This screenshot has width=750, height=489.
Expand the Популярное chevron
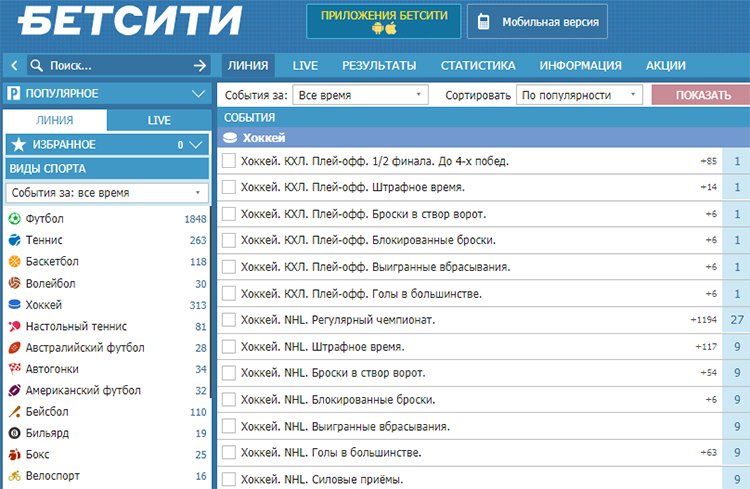[x=198, y=94]
